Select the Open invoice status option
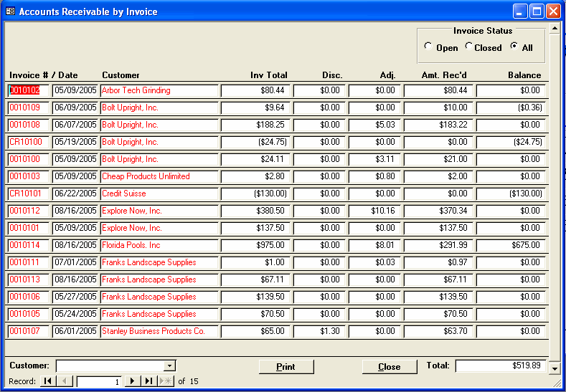The width and height of the screenshot is (566, 392). (428, 47)
